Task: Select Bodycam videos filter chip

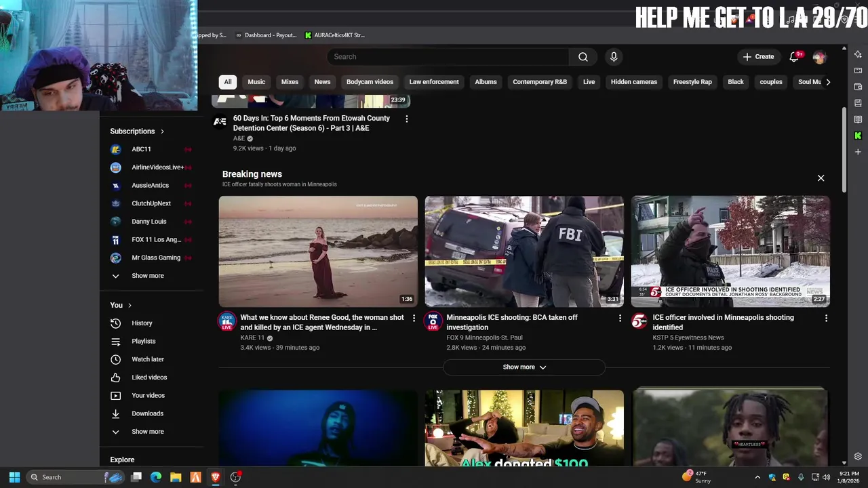Action: (370, 82)
